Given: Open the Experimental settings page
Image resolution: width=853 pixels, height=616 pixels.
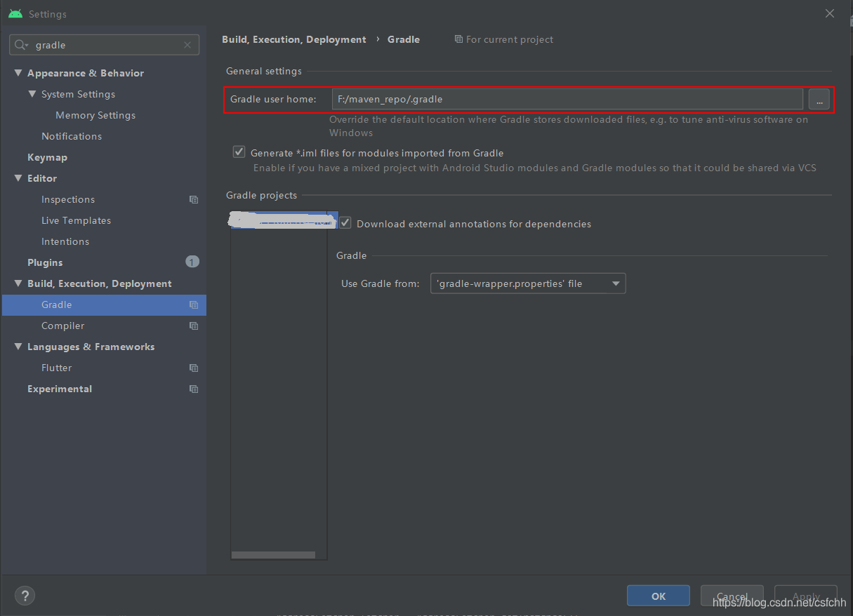Looking at the screenshot, I should [60, 389].
